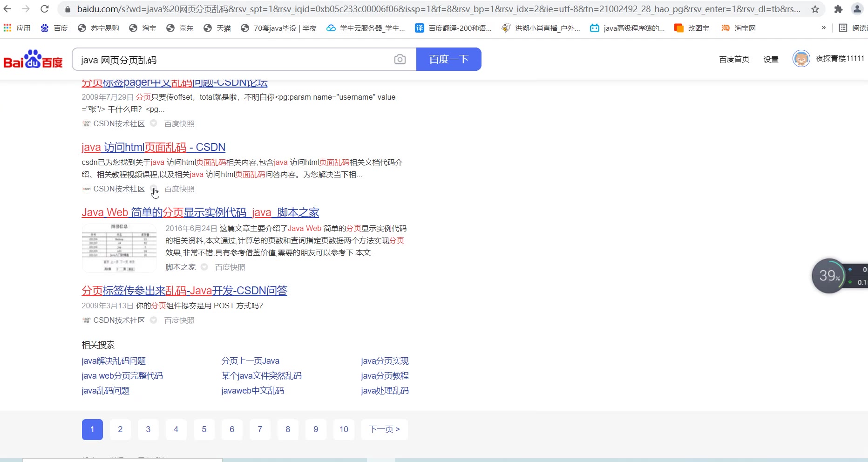The height and width of the screenshot is (462, 868).
Task: Open site info lock icon in address bar
Action: (68, 9)
